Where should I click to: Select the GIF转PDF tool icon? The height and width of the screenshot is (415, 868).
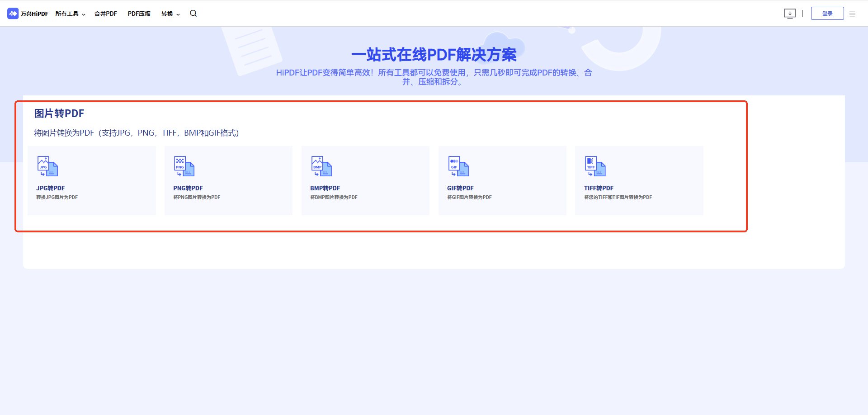click(458, 166)
